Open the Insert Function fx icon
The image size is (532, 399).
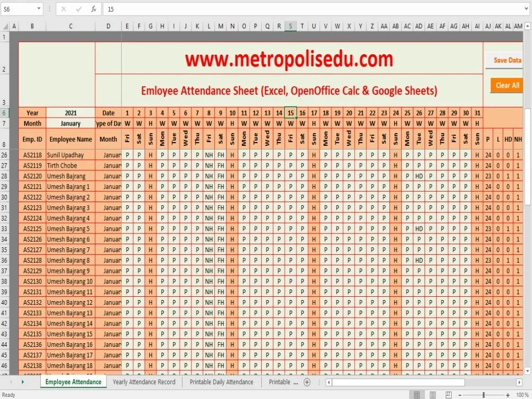[x=94, y=9]
